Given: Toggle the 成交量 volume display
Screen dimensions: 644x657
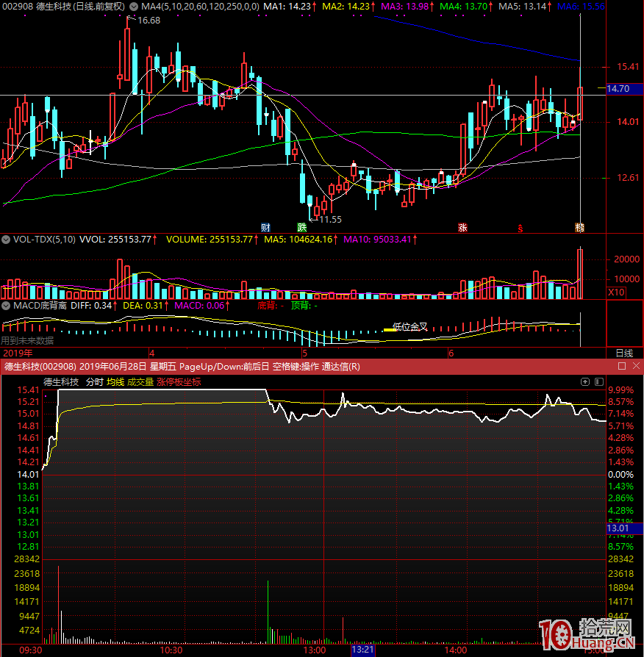Looking at the screenshot, I should 140,382.
